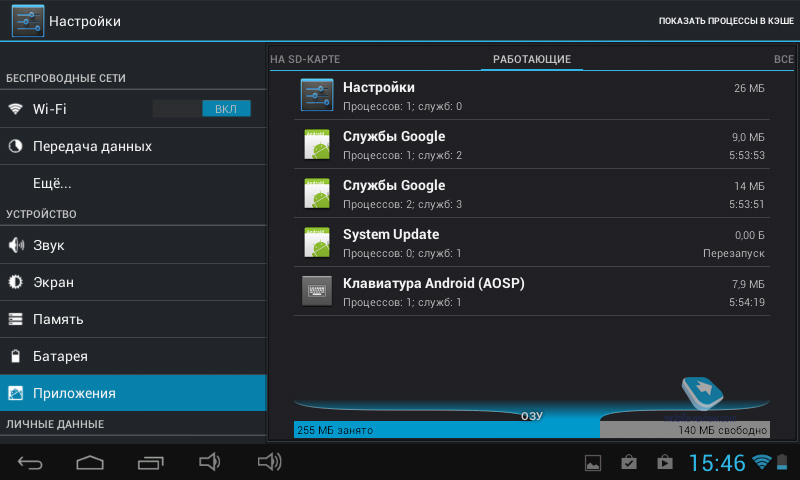The width and height of the screenshot is (800, 480).
Task: Switch to the НА SD-КАРТЕ tab
Action: [x=305, y=59]
